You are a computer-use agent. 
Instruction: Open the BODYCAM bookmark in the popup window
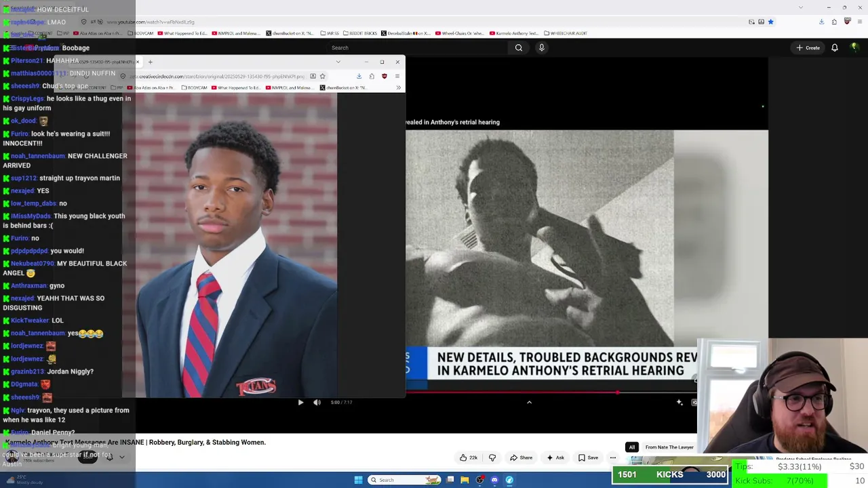tap(194, 88)
